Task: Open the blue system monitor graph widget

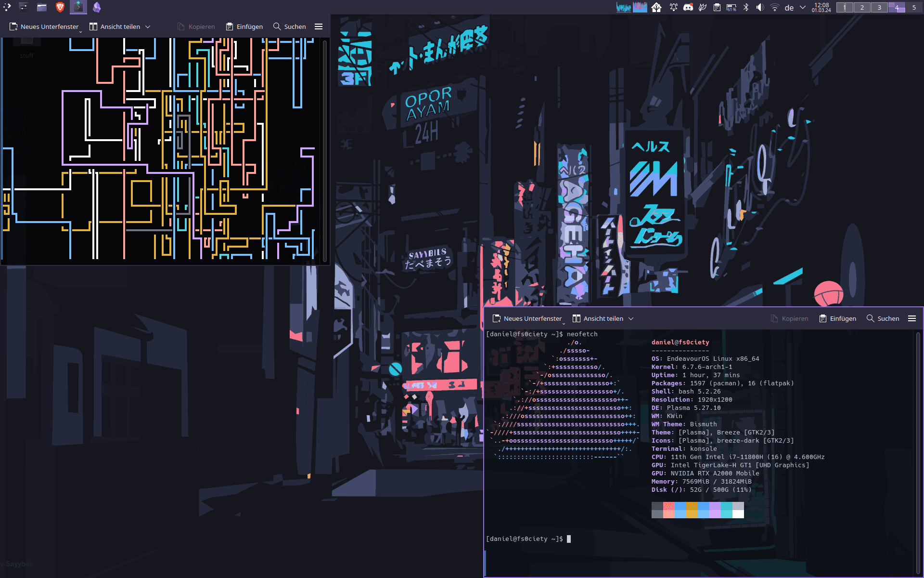Action: 624,7
